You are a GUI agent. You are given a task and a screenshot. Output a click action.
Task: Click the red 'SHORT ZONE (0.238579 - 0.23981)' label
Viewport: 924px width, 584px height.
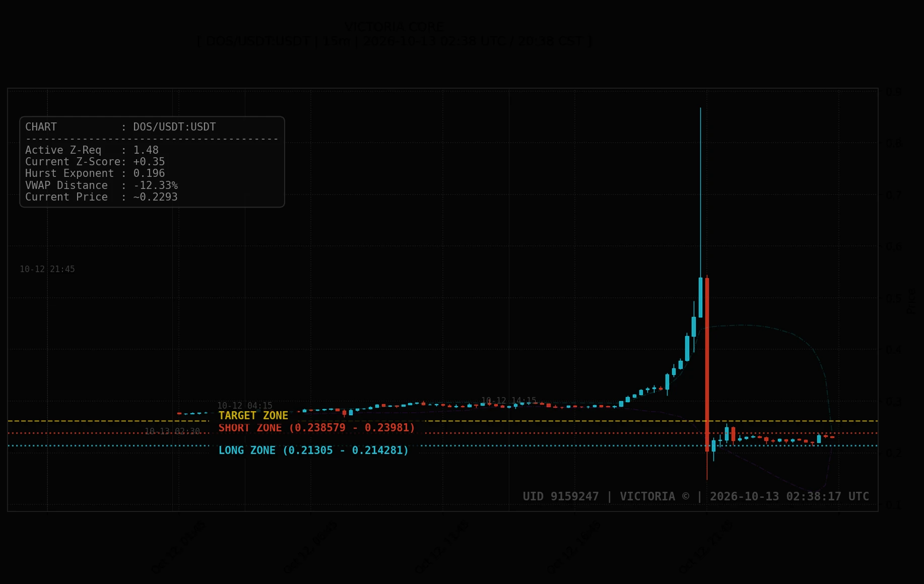pos(316,428)
